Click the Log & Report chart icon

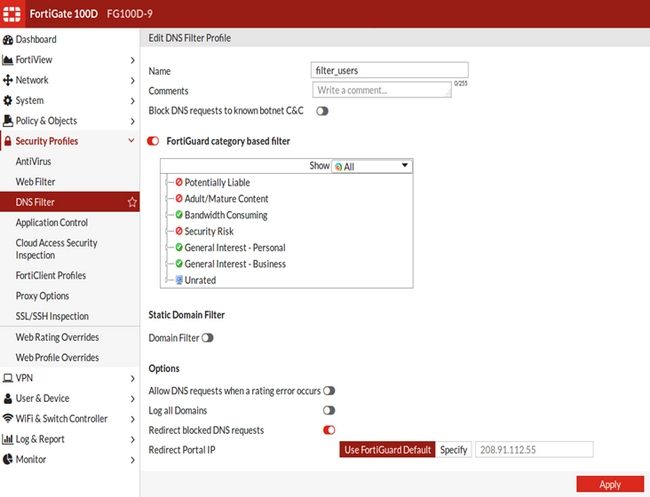(x=7, y=439)
